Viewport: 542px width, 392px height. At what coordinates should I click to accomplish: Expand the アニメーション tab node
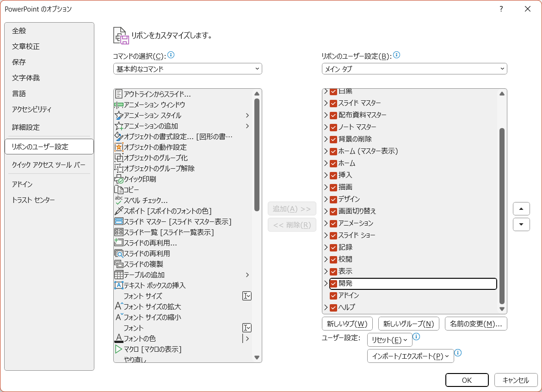pos(326,223)
